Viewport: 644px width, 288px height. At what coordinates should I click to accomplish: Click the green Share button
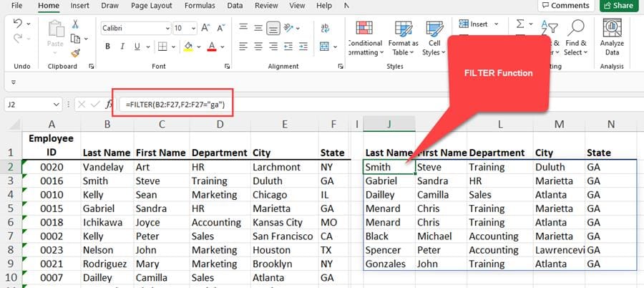click(x=619, y=5)
